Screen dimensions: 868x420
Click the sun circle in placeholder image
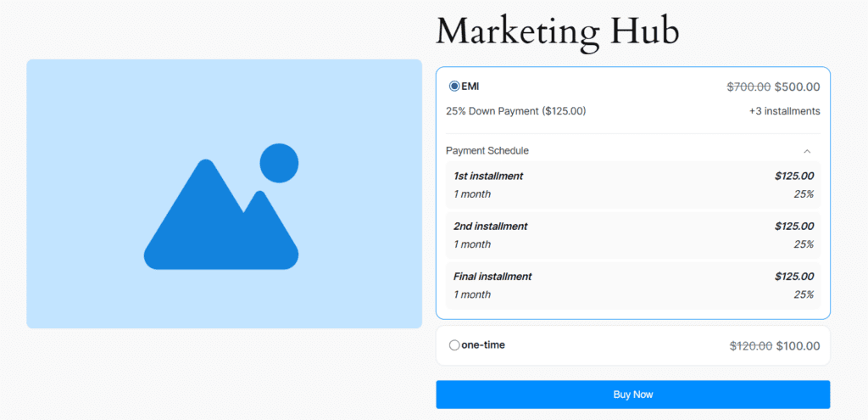coord(279,163)
